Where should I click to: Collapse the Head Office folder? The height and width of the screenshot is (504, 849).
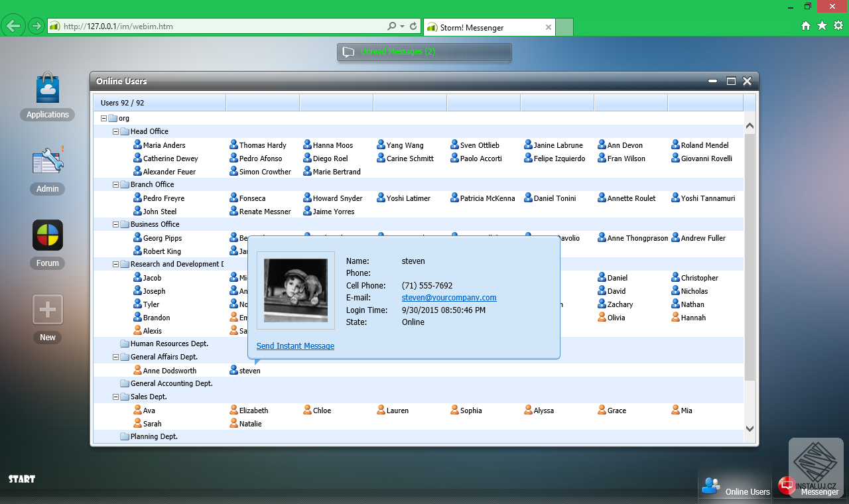click(x=115, y=131)
